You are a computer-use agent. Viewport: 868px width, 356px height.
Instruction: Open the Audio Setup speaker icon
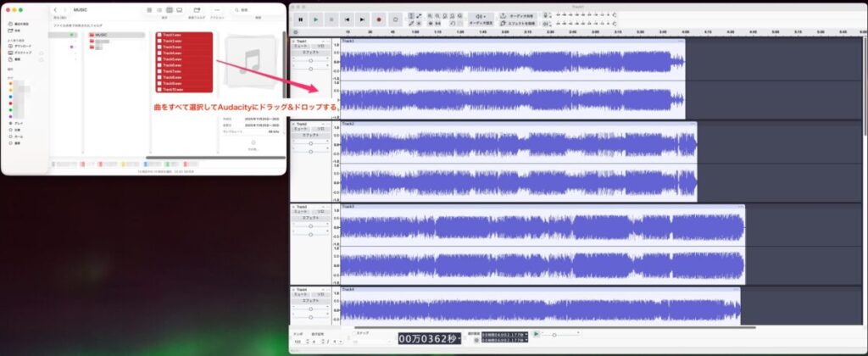(481, 17)
